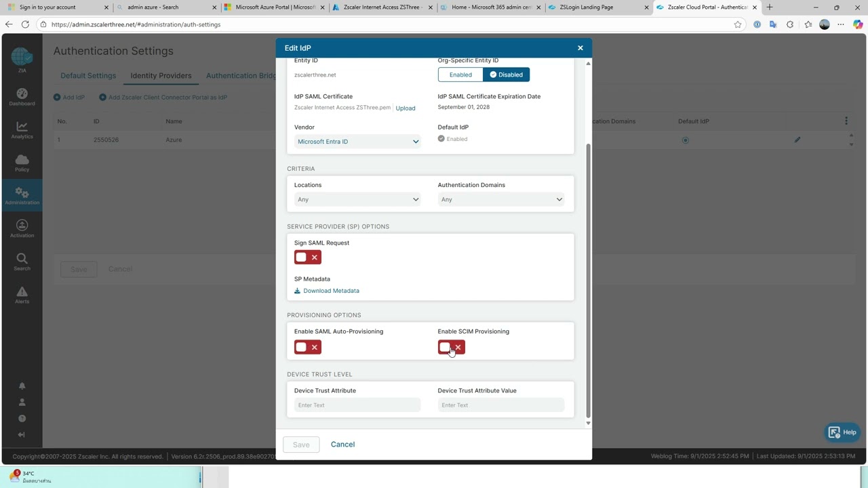Open Activation in the left sidebar
Screen dimensions: 868x488
pos(22,229)
